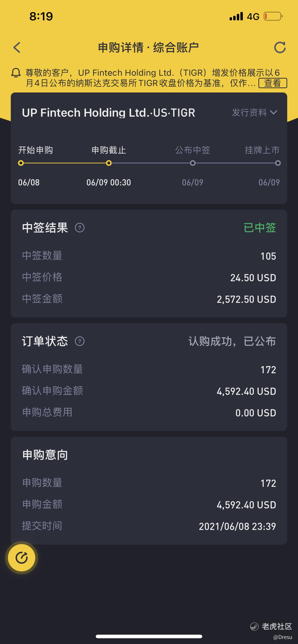The height and width of the screenshot is (644, 298).
Task: Open help icon next to 中签结果
Action: 80,228
